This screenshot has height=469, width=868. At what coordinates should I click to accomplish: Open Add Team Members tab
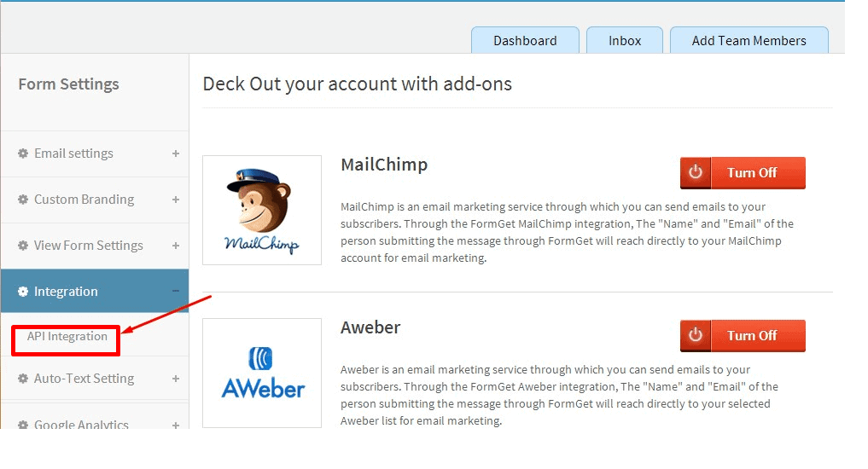point(749,40)
